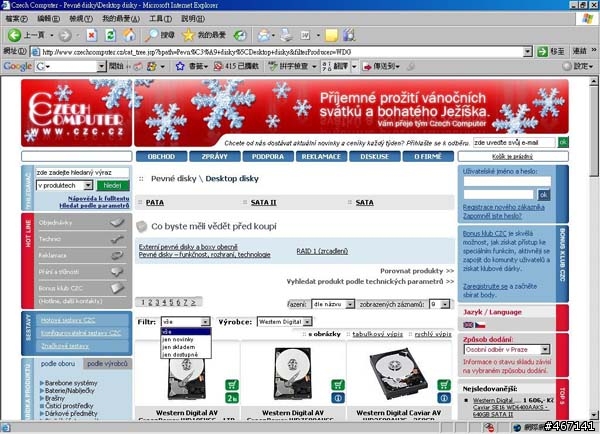The image size is (600, 434).
Task: Go to page 2 of results
Action: tap(150, 302)
